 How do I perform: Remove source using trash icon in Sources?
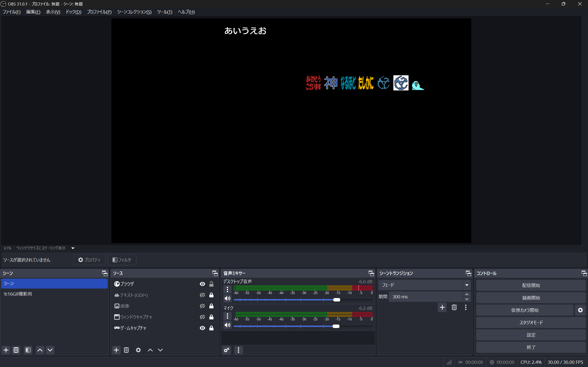point(126,350)
